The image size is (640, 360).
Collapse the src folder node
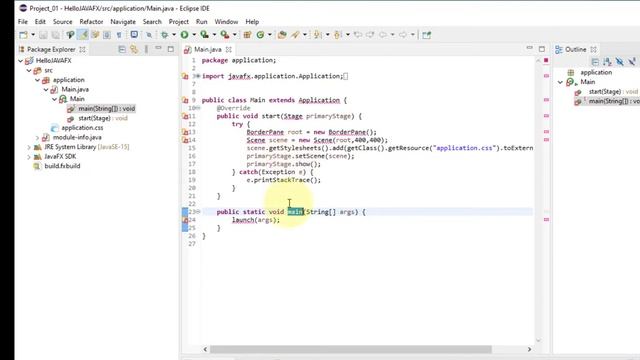[29, 70]
